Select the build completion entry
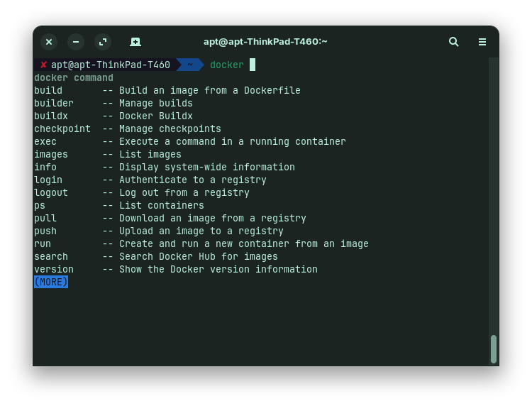532x406 pixels. tap(48, 91)
